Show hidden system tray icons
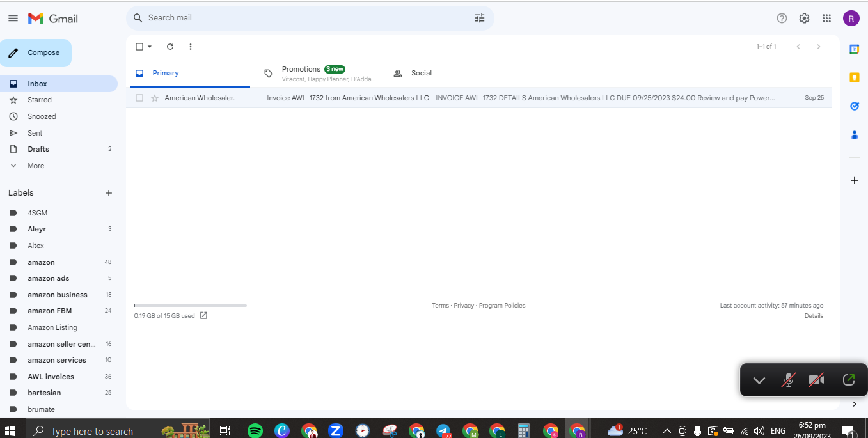This screenshot has width=868, height=438. [667, 430]
